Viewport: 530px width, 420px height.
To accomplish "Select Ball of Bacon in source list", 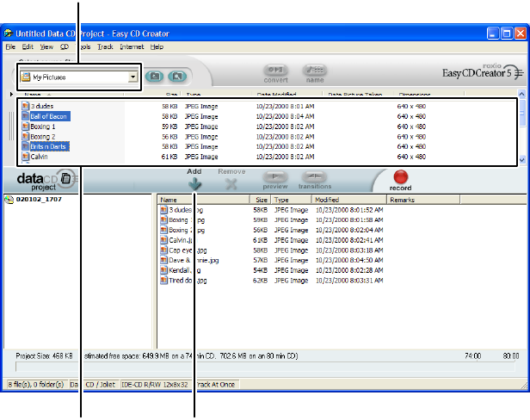I will tap(49, 116).
